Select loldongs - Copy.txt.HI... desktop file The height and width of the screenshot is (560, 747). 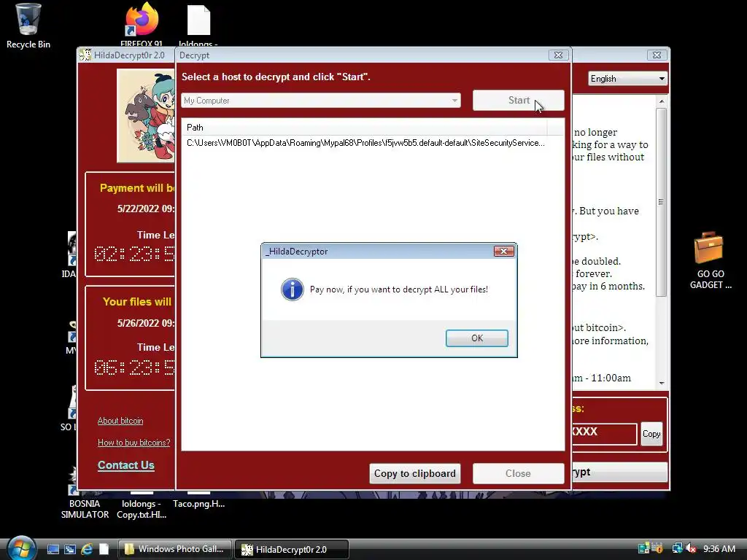coord(142,507)
